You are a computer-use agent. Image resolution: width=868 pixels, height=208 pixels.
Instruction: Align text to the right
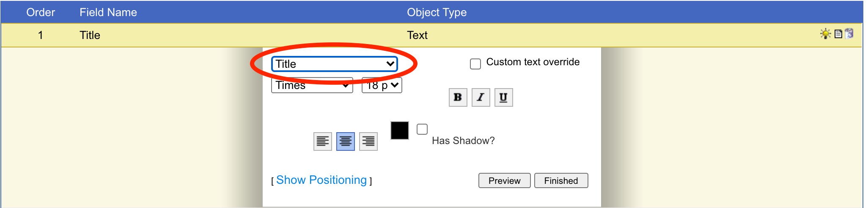[368, 141]
